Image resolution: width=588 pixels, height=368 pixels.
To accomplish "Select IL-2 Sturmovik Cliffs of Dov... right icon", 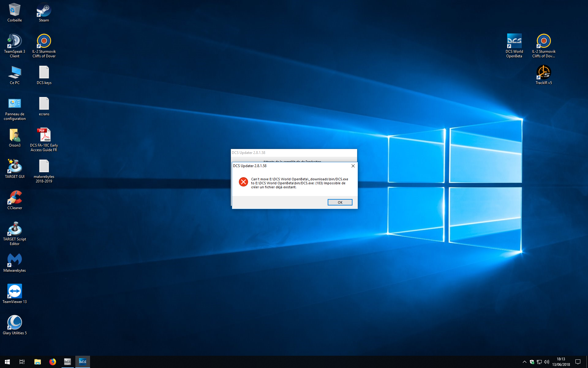I will tap(544, 46).
